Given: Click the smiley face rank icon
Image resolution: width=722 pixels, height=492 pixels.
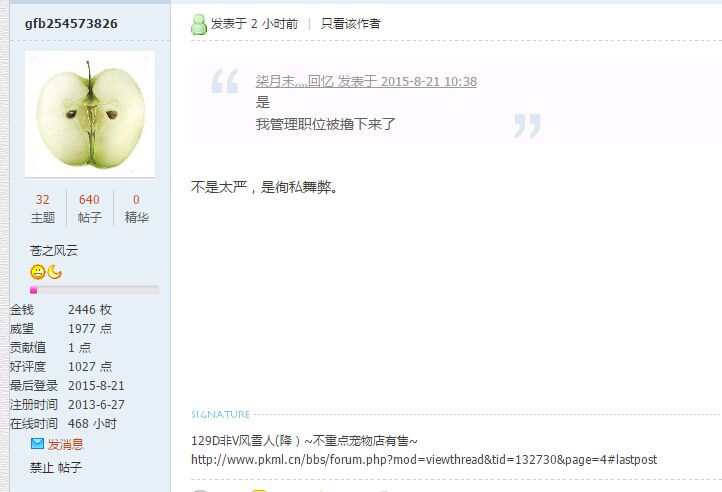Looking at the screenshot, I should (38, 272).
